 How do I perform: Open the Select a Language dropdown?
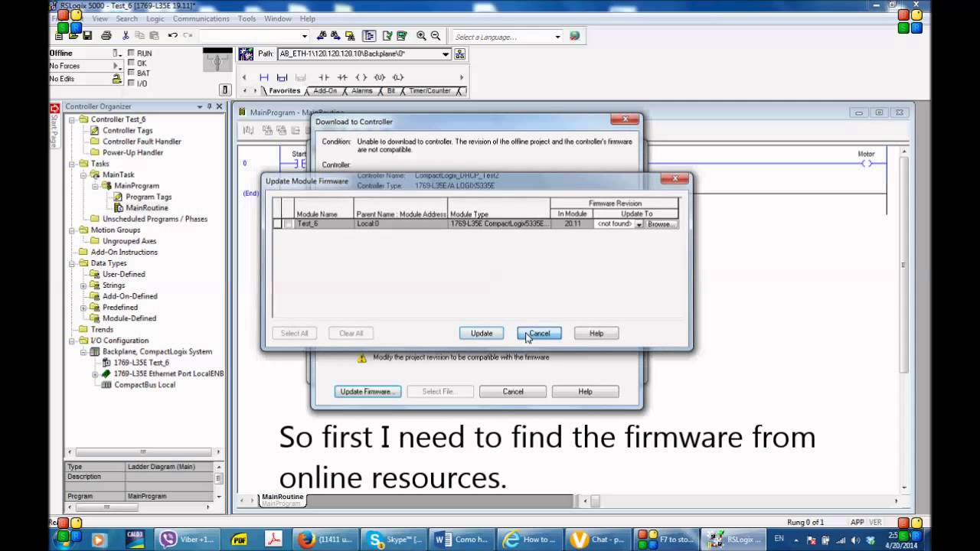[557, 37]
